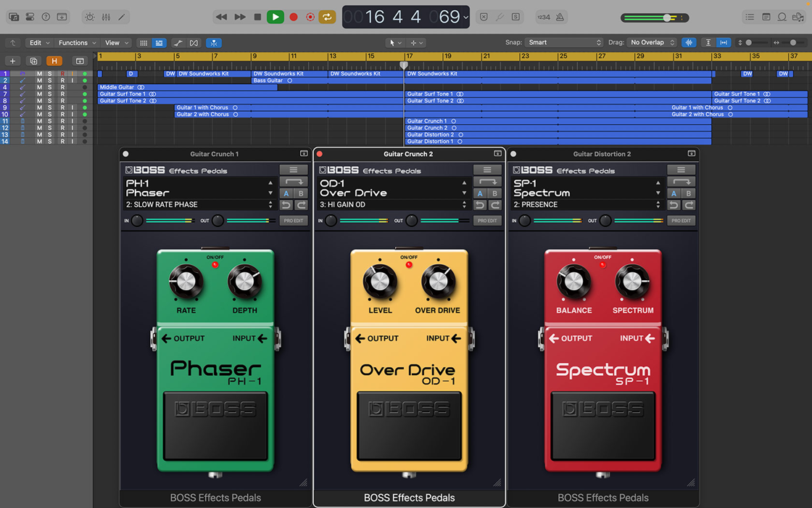Image resolution: width=812 pixels, height=508 pixels.
Task: Toggle the yellow Cycle mode button
Action: [x=327, y=17]
